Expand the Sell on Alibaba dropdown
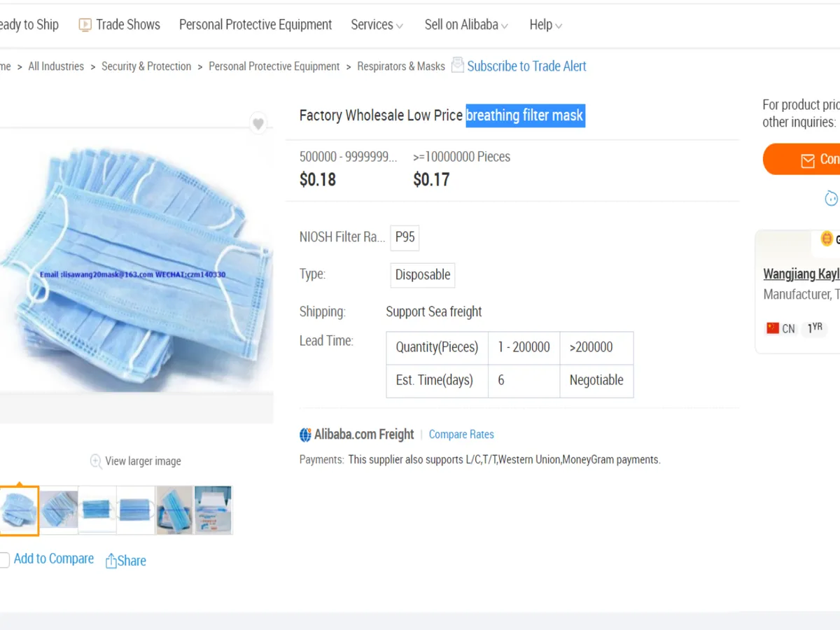The height and width of the screenshot is (630, 840). pos(466,25)
